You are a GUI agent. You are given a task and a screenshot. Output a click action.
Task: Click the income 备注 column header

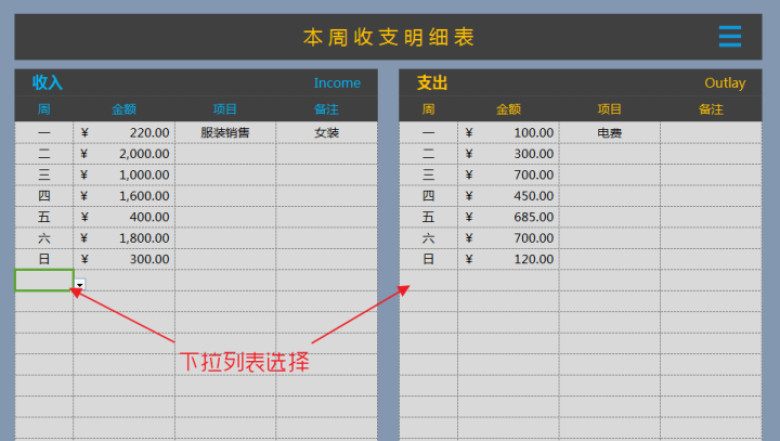point(326,109)
